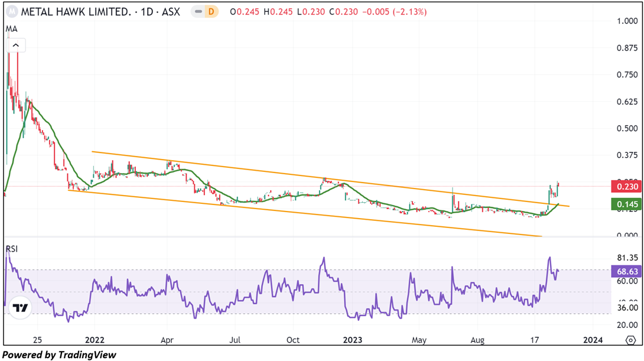Click the L0.230 low value
The width and height of the screenshot is (644, 361).
[311, 12]
